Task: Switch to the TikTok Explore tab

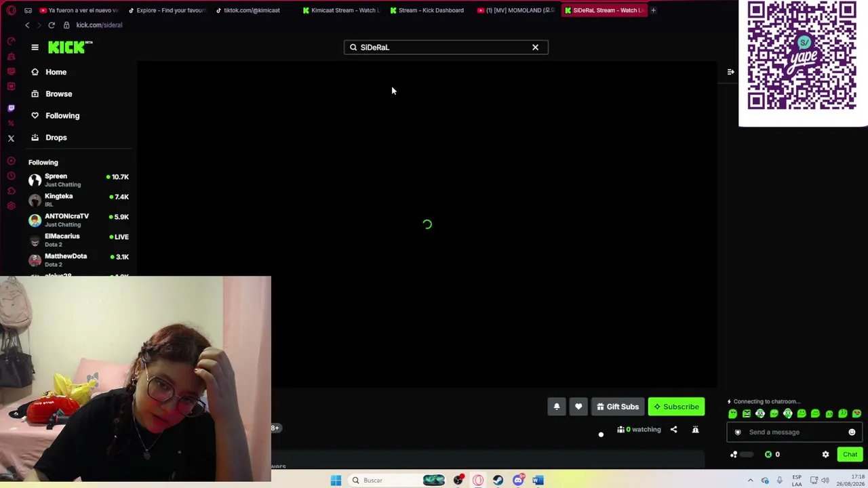Action: (x=167, y=10)
